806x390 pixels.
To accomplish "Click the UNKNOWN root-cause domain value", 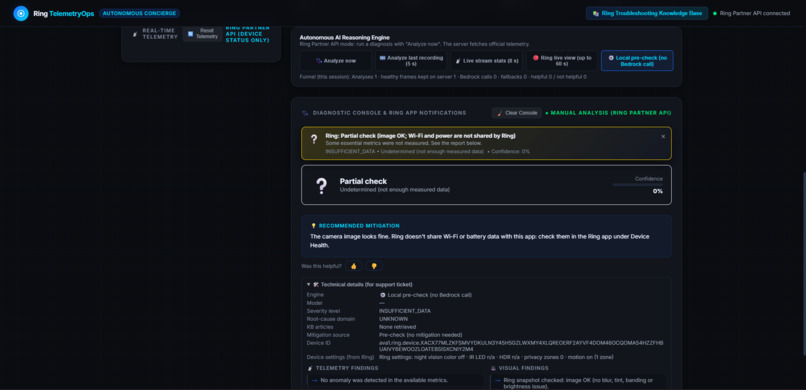I will click(x=393, y=319).
